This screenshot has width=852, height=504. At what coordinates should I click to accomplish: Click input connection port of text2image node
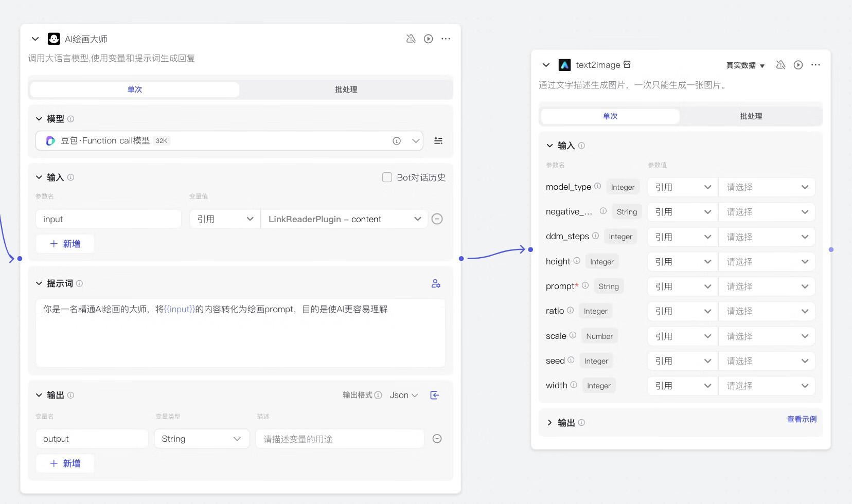coord(530,249)
